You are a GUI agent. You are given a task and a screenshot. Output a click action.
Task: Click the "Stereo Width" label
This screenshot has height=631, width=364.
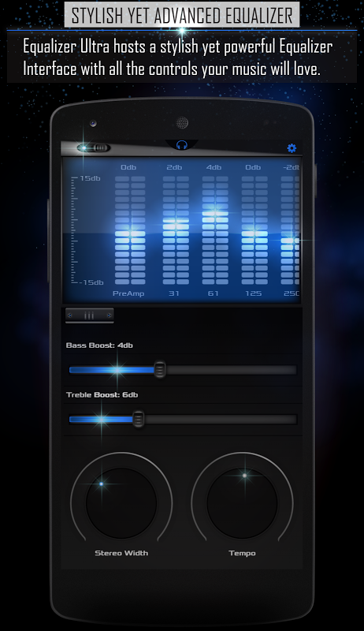coord(121,553)
